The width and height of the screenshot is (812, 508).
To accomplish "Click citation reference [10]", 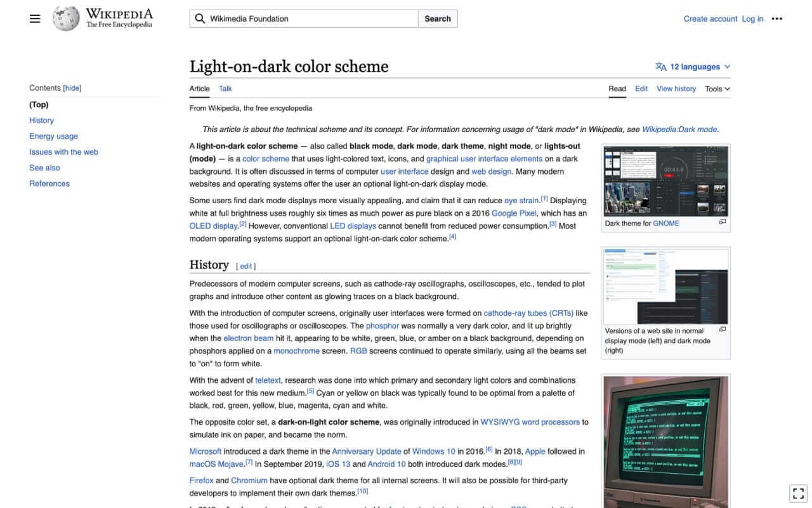I will pyautogui.click(x=363, y=491).
